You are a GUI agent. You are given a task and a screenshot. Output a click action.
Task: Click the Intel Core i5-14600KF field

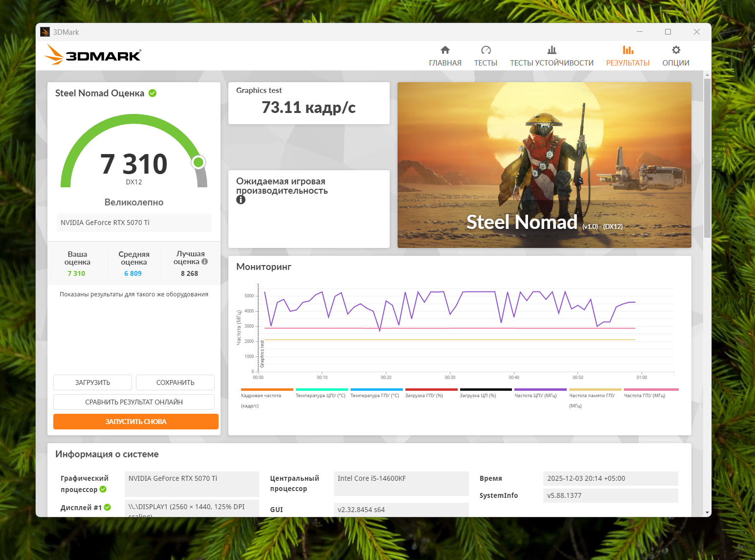click(401, 484)
